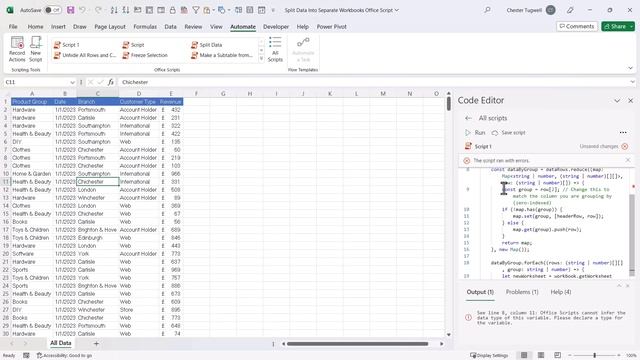Add a new sheet with plus button
The width and height of the screenshot is (640, 360).
[96, 344]
